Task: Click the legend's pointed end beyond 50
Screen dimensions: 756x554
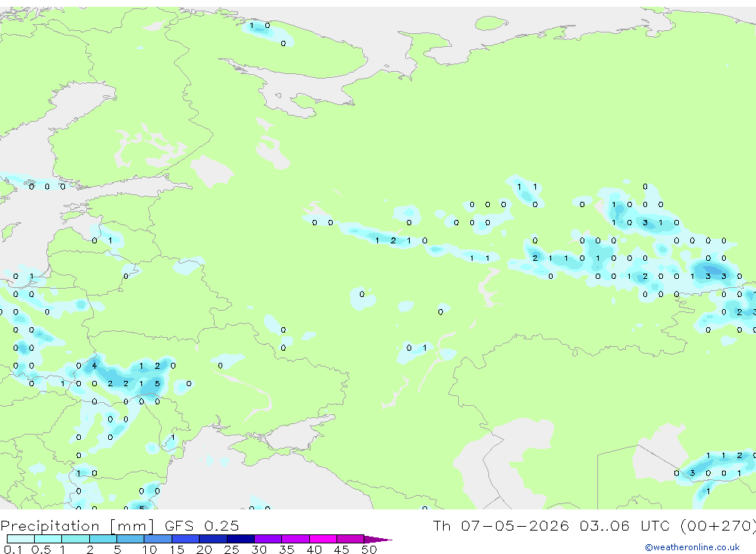Action: pyautogui.click(x=377, y=540)
